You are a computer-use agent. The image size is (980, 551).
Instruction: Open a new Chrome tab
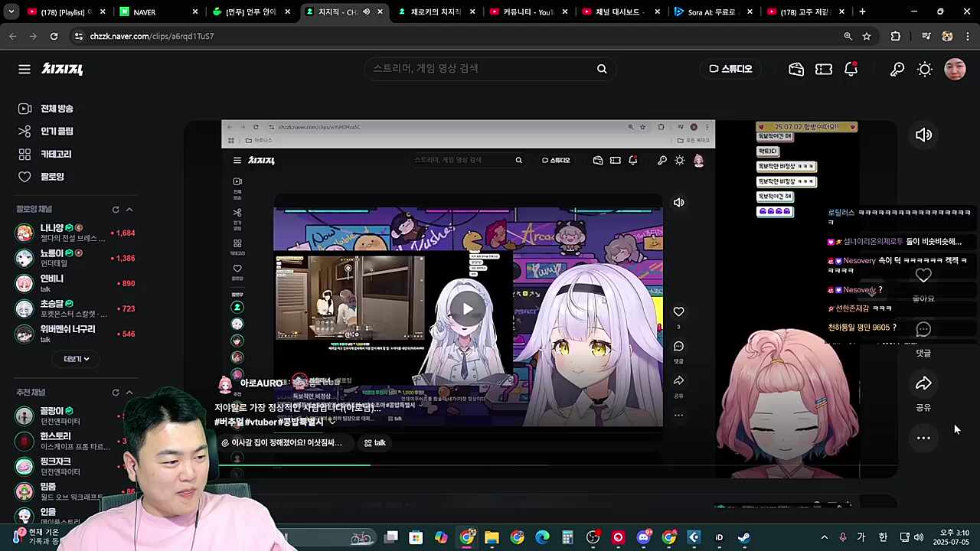(862, 12)
